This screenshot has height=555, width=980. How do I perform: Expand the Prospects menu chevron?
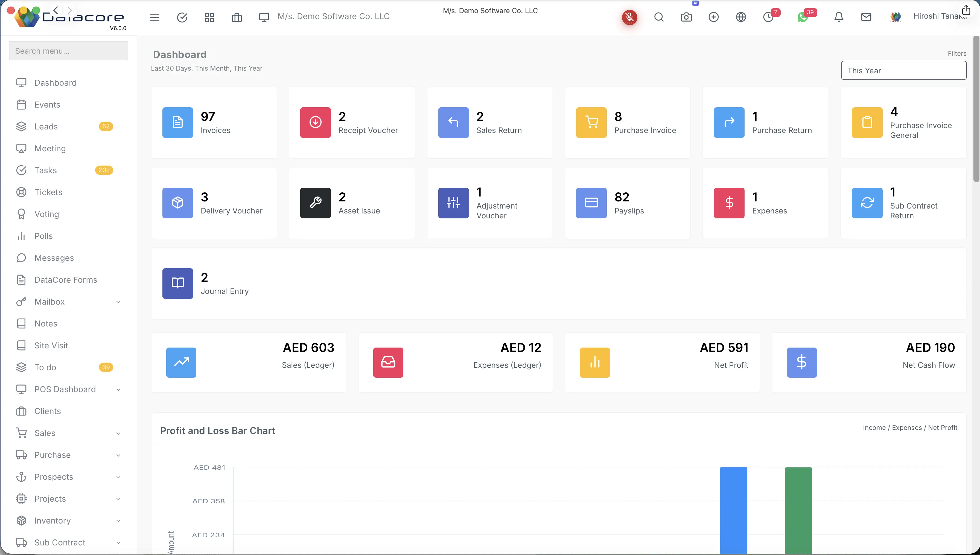pos(118,477)
